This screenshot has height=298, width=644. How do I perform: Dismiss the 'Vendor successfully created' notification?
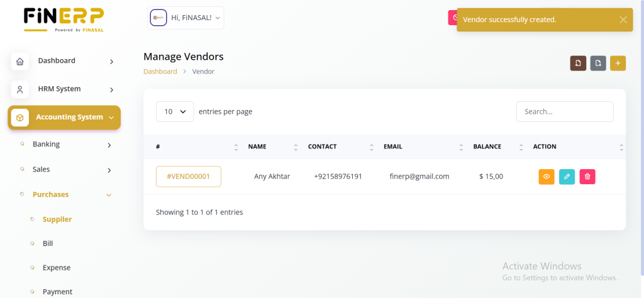[x=623, y=19]
